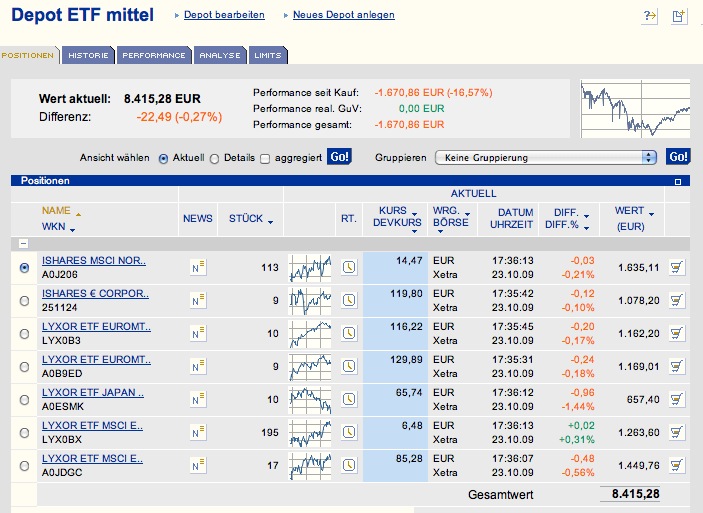Open news icon for A0B9ED row

tap(198, 366)
